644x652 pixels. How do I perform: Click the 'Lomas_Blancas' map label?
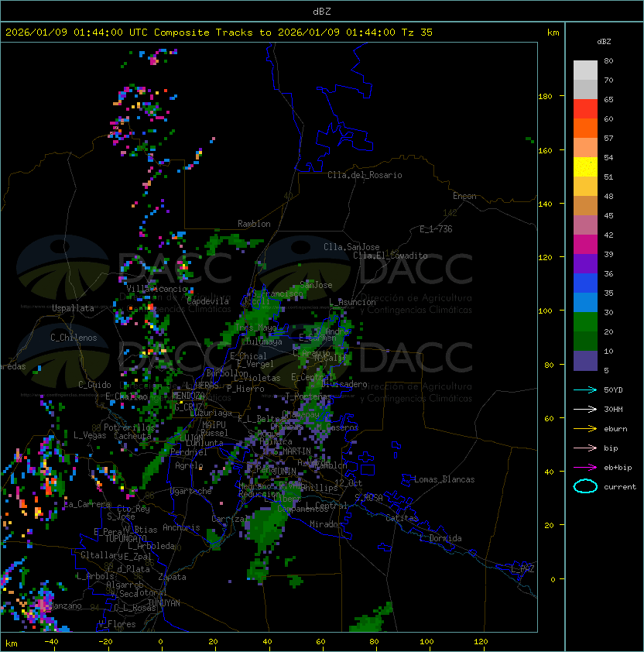click(x=444, y=479)
